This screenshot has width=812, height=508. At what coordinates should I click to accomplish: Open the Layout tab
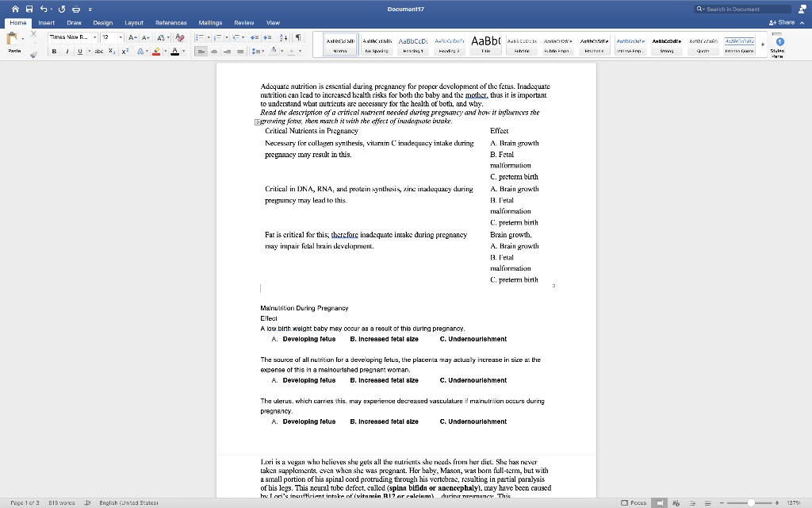[133, 23]
